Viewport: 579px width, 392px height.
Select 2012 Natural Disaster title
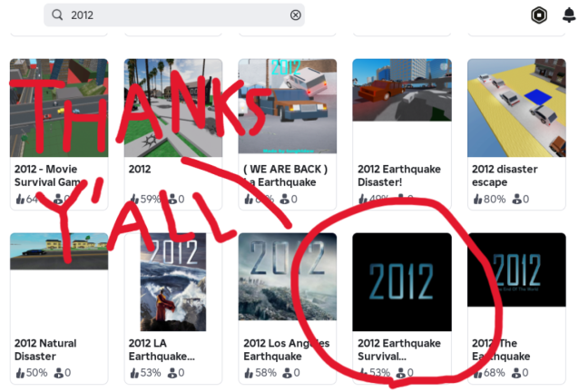coord(45,349)
